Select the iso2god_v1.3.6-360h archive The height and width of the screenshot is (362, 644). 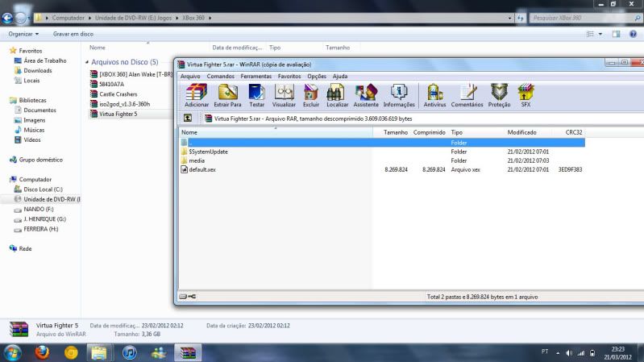point(120,104)
